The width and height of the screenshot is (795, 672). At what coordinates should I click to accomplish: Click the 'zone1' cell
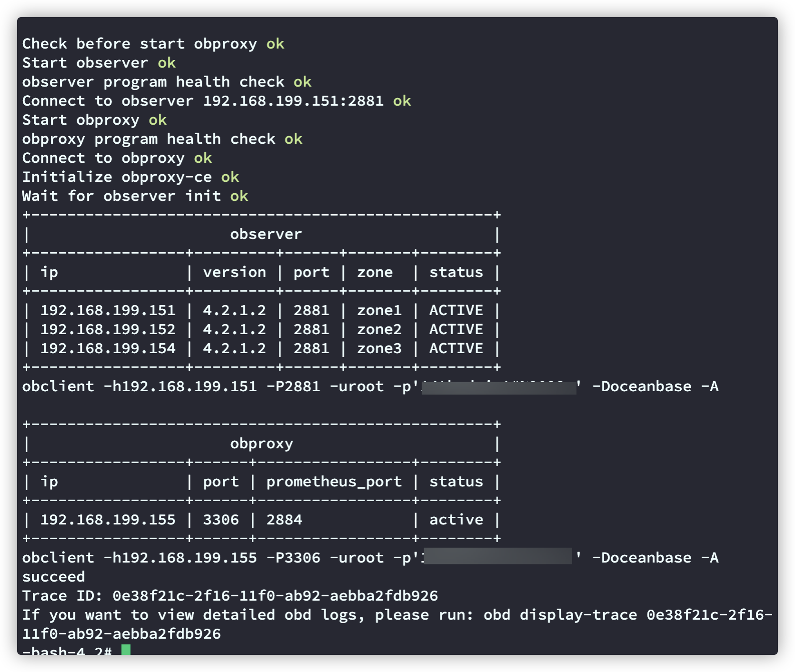(x=379, y=310)
